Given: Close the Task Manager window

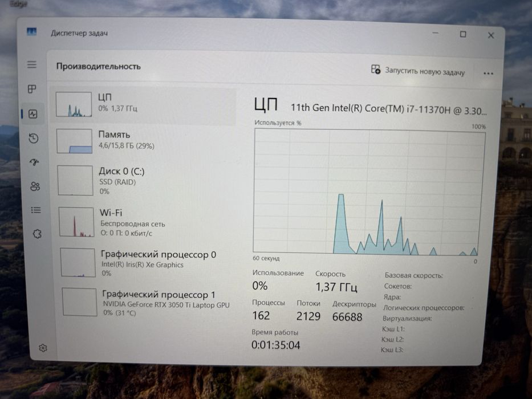Looking at the screenshot, I should coord(490,35).
